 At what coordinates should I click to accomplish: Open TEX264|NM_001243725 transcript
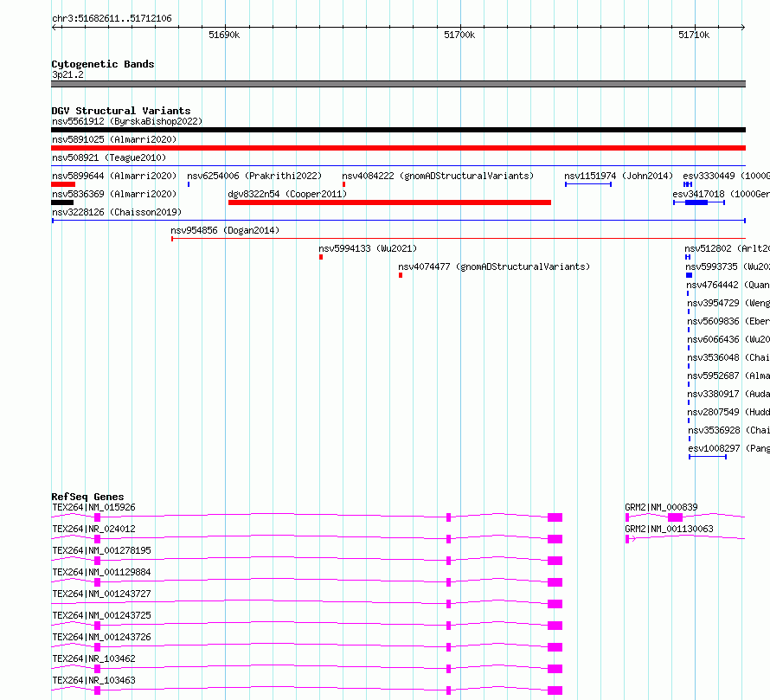pos(101,615)
